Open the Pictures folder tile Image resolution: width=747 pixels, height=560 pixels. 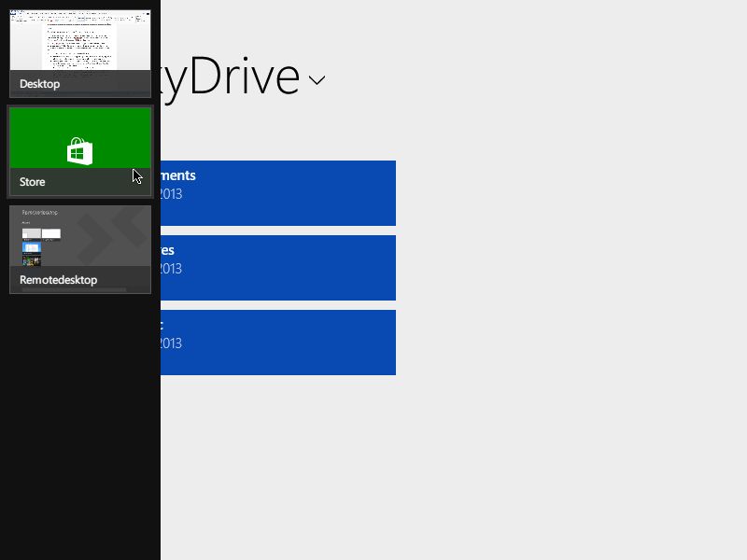coord(278,268)
